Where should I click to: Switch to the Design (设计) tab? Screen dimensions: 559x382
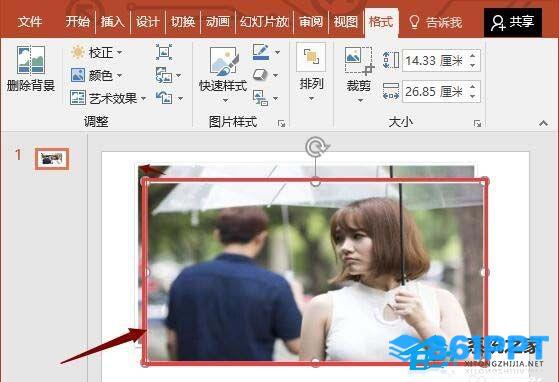coord(148,22)
